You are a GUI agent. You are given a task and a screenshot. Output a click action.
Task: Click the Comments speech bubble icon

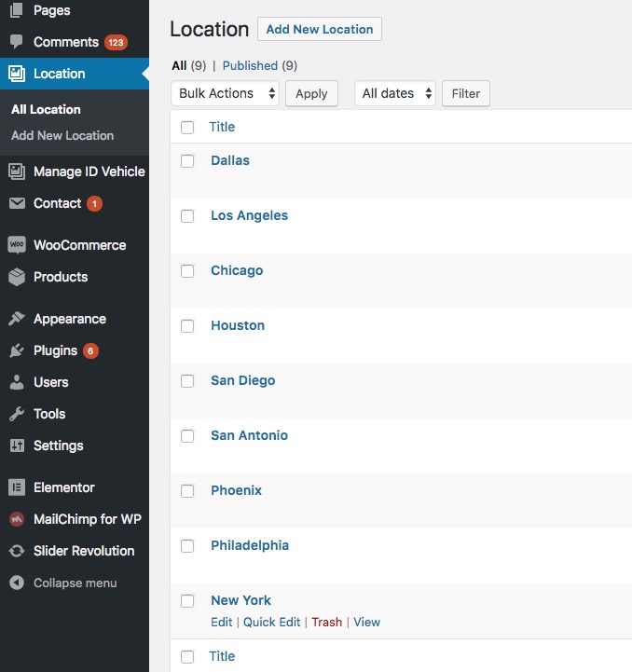(17, 42)
